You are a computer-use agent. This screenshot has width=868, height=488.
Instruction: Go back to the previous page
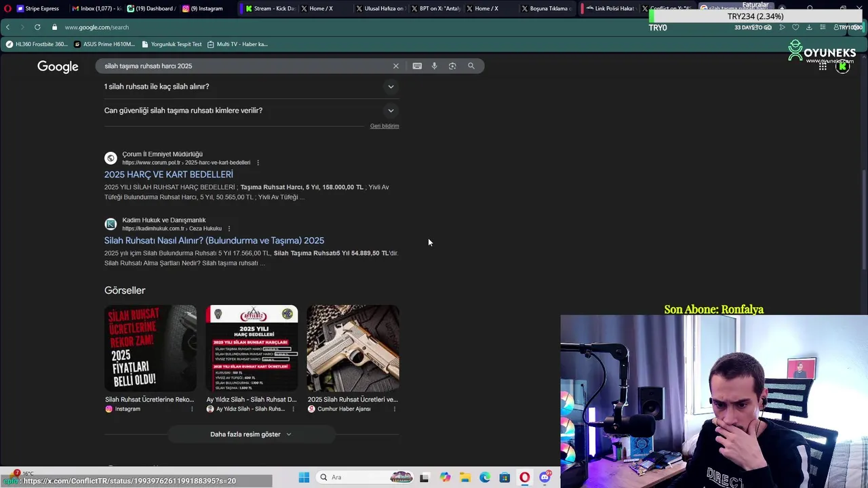click(x=7, y=27)
